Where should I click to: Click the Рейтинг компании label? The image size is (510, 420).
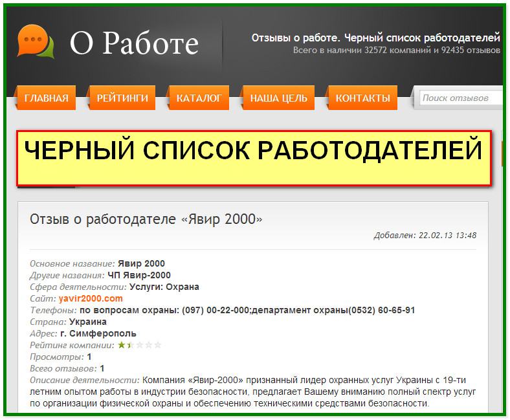72,345
